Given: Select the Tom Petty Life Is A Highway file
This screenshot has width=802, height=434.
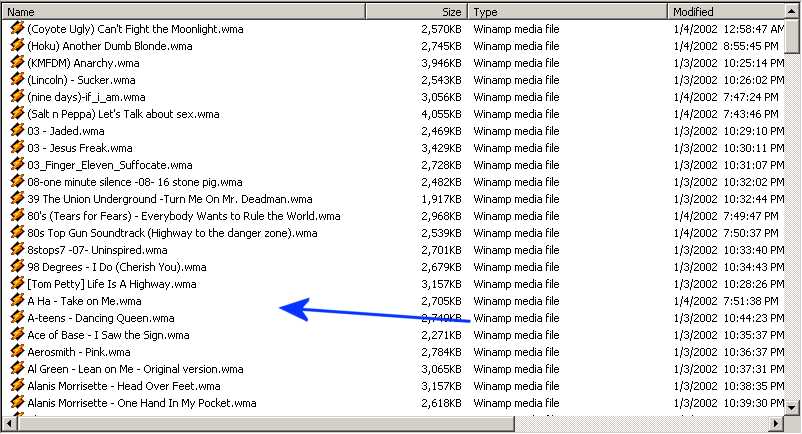Looking at the screenshot, I should point(111,284).
